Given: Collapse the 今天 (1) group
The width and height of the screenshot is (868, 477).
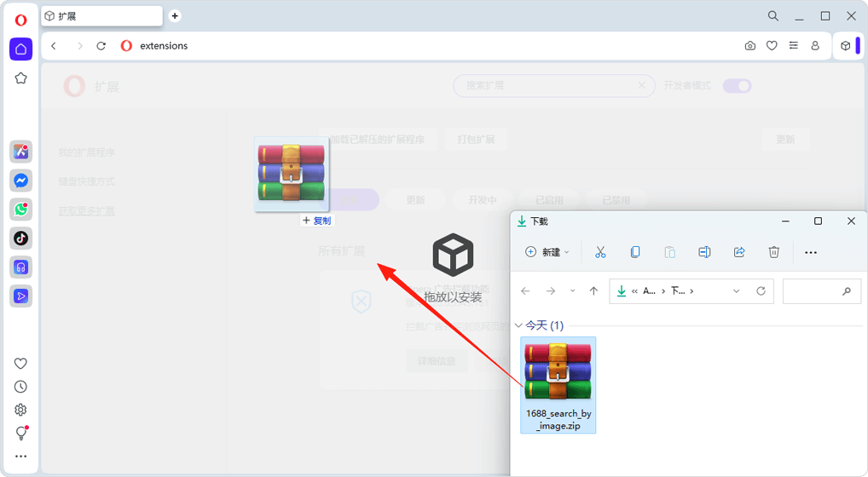Looking at the screenshot, I should coord(518,325).
